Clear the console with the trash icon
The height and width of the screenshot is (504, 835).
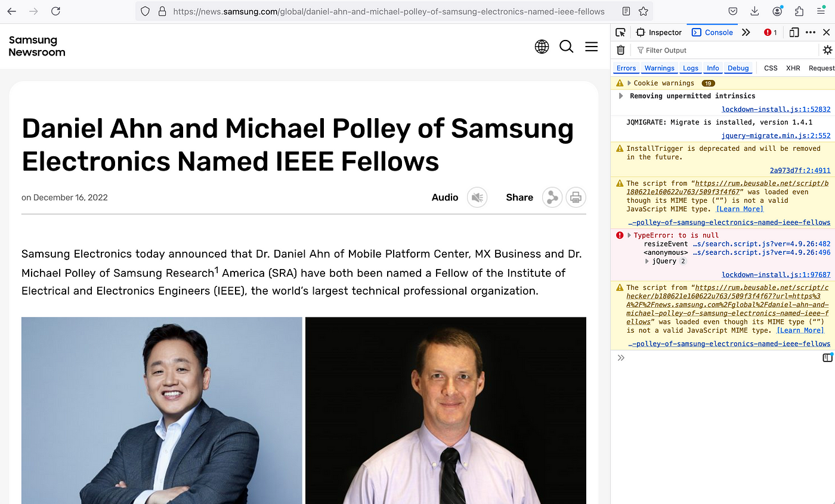click(620, 50)
